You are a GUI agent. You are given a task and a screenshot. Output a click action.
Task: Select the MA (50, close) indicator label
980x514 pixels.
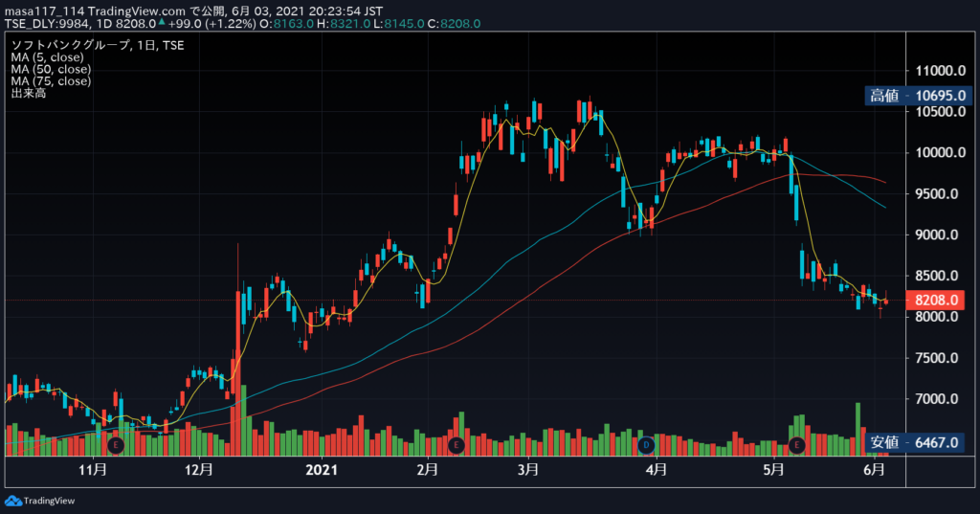[51, 69]
